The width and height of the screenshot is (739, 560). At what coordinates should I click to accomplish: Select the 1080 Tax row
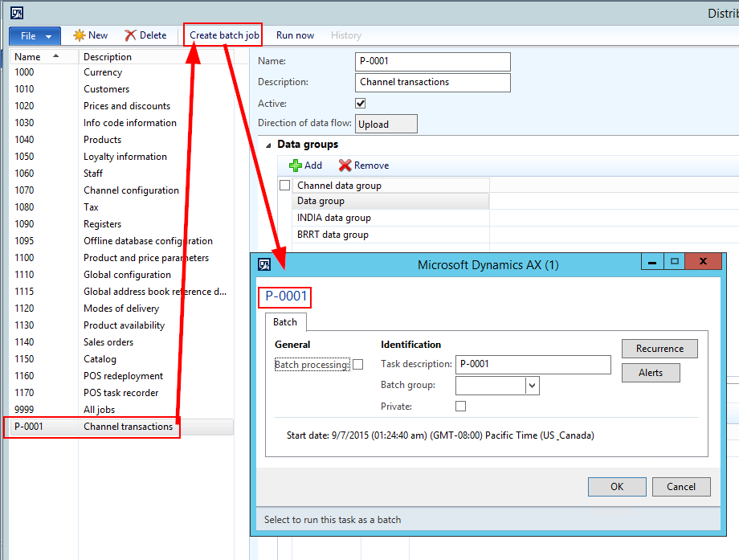tap(121, 207)
